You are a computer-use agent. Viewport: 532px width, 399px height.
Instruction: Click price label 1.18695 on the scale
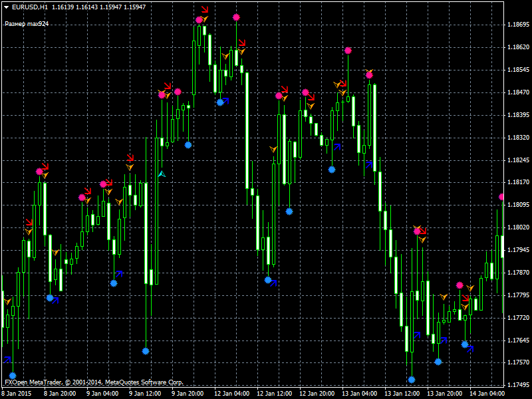pyautogui.click(x=518, y=25)
